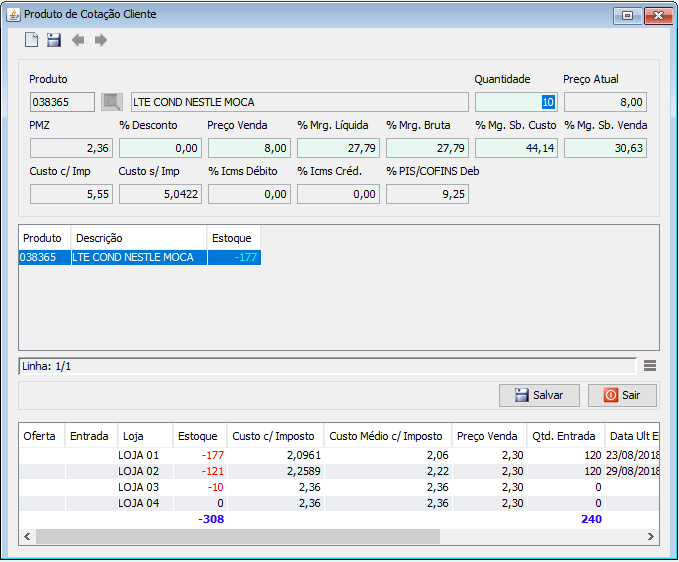Click the total stock value -308

click(211, 519)
